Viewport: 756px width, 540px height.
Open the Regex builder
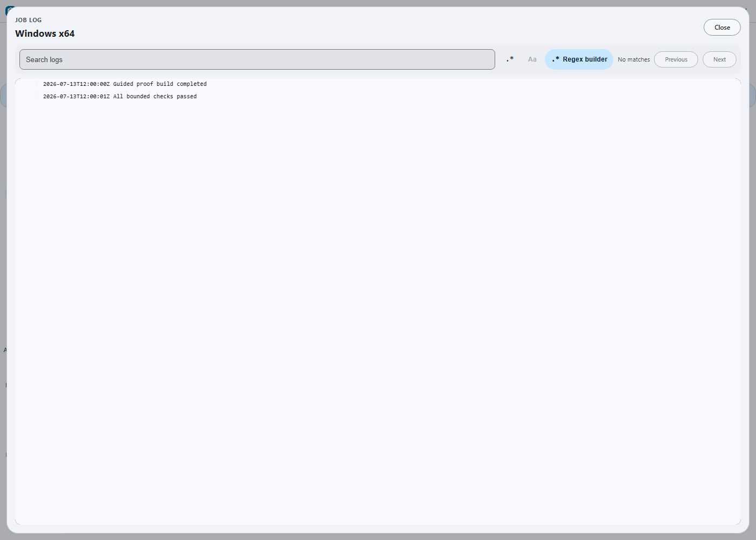point(579,59)
